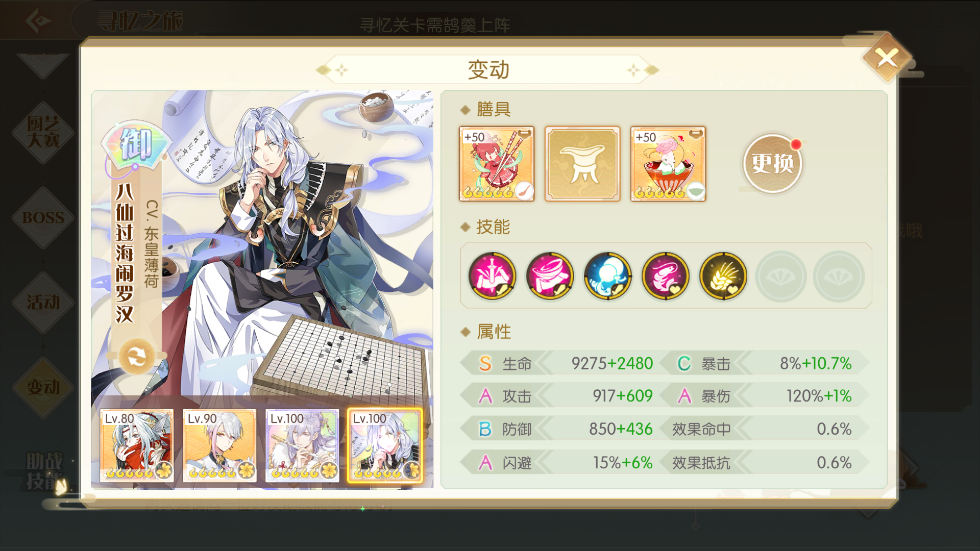Select the golden wheat skill icon

[x=723, y=276]
